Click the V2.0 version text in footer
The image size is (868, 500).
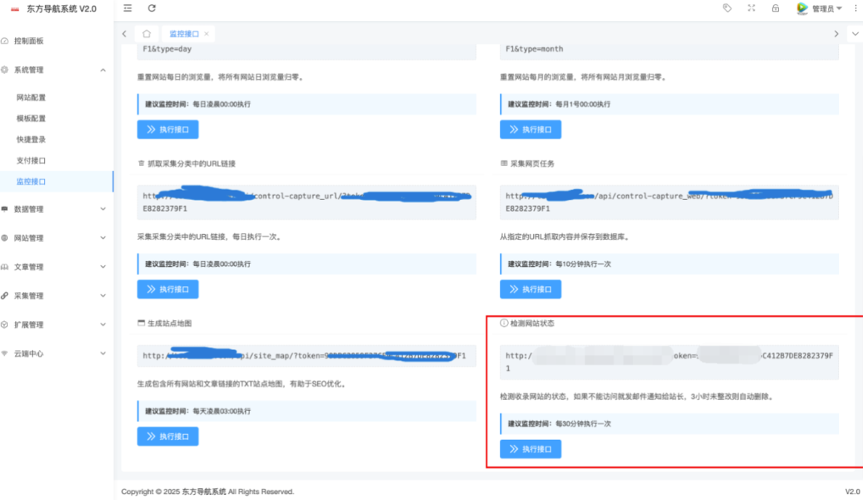(x=852, y=492)
